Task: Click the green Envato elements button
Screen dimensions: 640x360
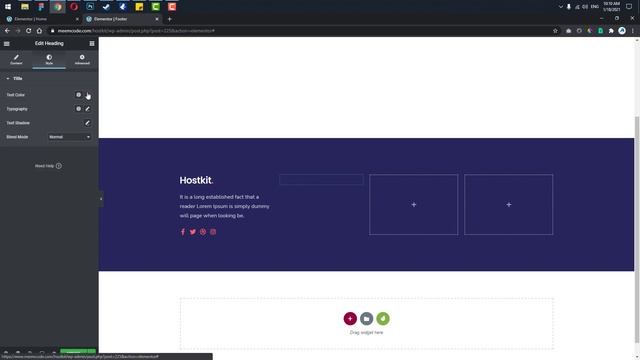Action: pyautogui.click(x=383, y=318)
